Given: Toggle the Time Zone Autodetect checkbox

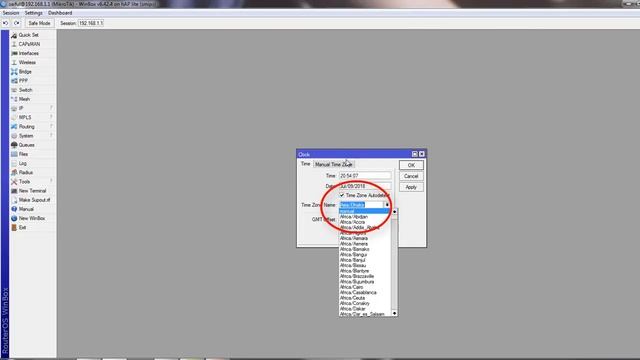Looking at the screenshot, I should click(342, 195).
